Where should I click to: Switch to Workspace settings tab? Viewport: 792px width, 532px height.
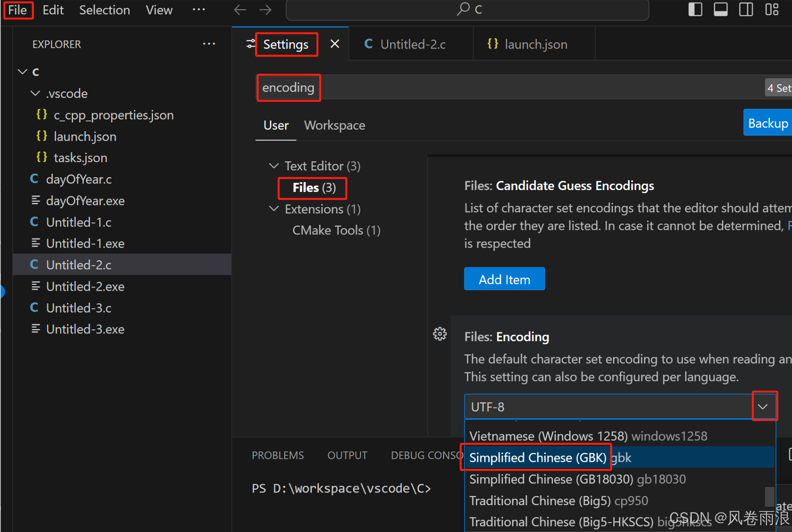click(x=334, y=125)
